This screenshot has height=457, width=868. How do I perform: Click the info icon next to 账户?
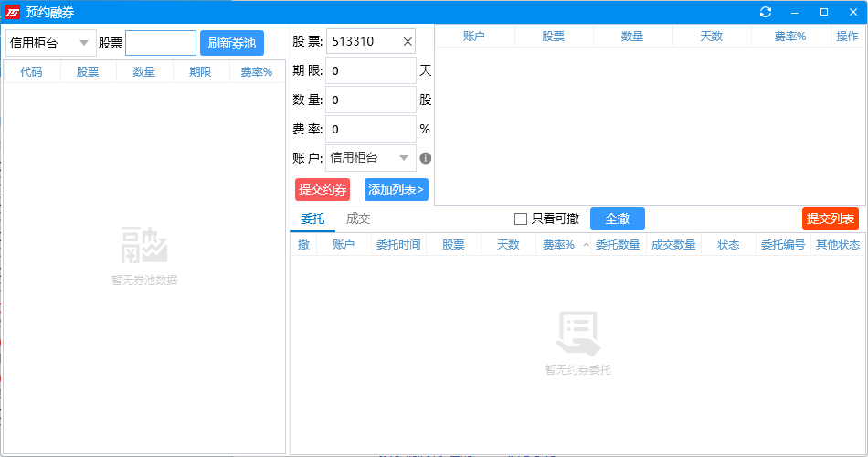pos(425,158)
